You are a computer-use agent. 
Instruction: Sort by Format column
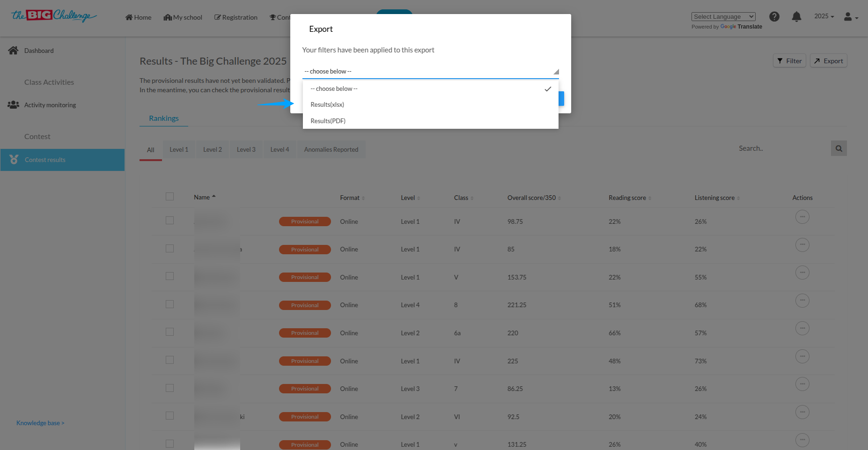[x=363, y=198]
